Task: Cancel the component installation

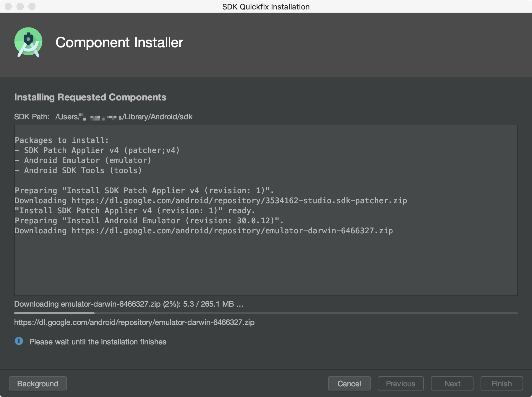Action: point(349,383)
